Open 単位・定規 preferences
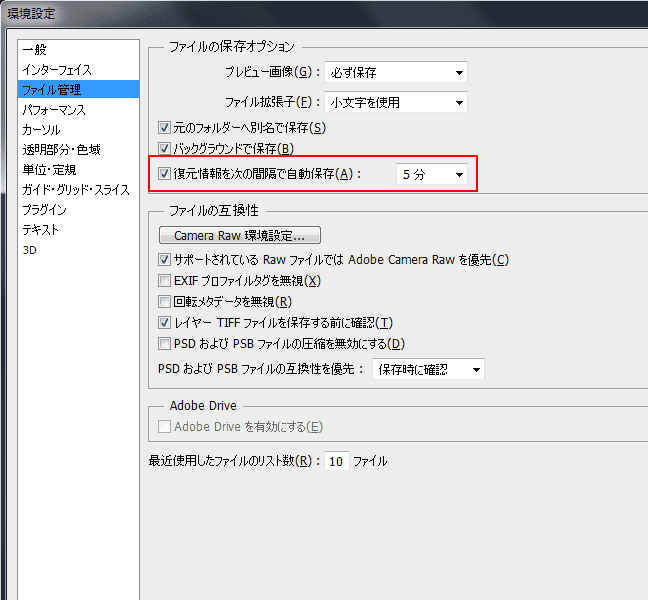Screen dimensions: 648x600 pyautogui.click(x=49, y=170)
